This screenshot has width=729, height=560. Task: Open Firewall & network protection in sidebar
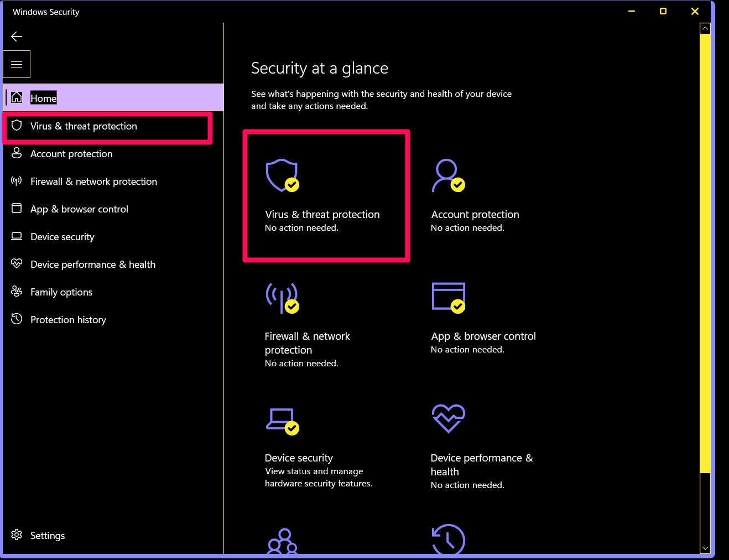coord(113,182)
